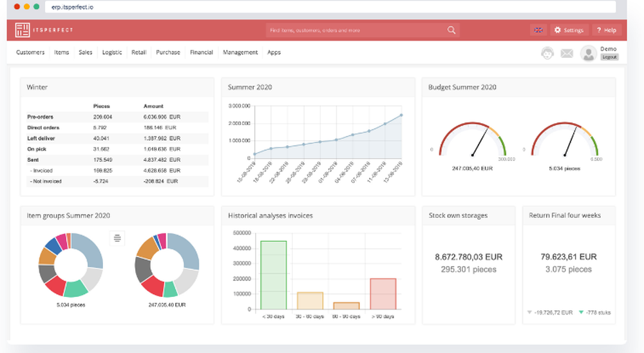Log out via Logout button

tap(609, 57)
